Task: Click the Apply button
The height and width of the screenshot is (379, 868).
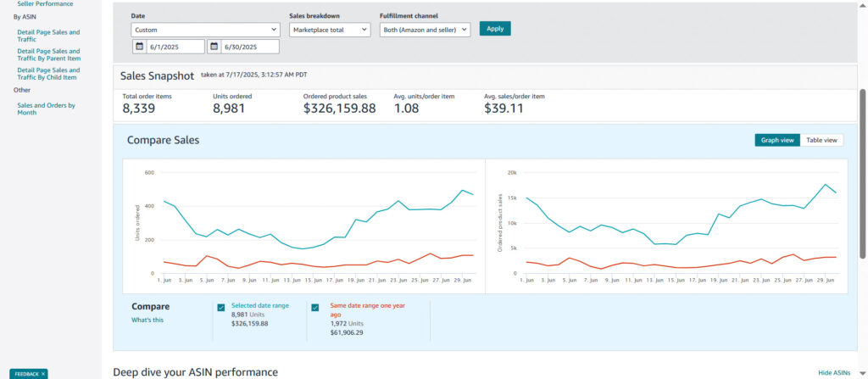Action: coord(495,29)
